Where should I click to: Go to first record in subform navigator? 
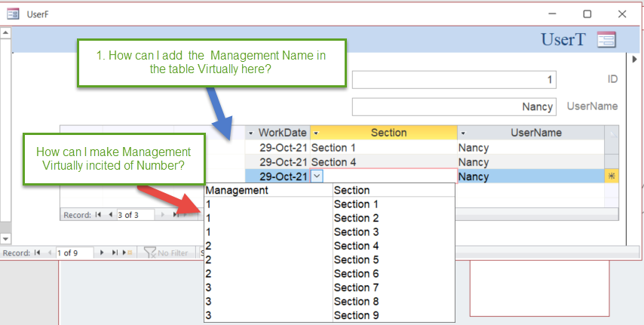98,214
